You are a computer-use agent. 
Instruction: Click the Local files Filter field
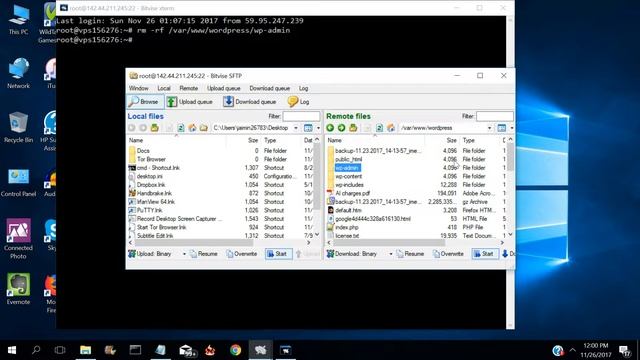301,116
